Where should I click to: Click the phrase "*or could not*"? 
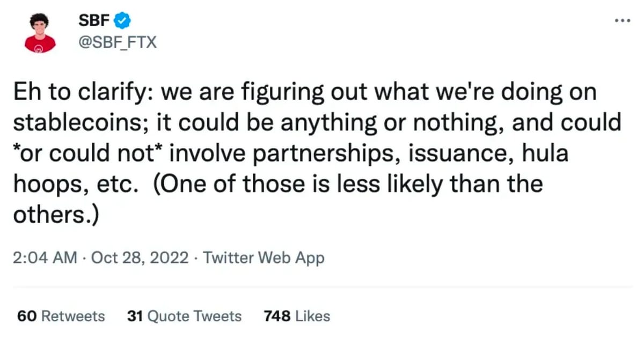coord(87,154)
